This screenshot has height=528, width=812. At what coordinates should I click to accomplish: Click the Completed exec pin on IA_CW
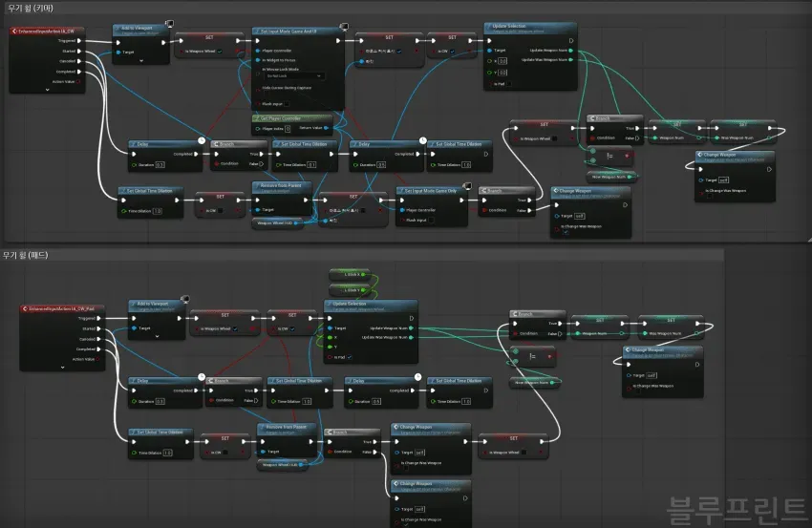coord(79,72)
